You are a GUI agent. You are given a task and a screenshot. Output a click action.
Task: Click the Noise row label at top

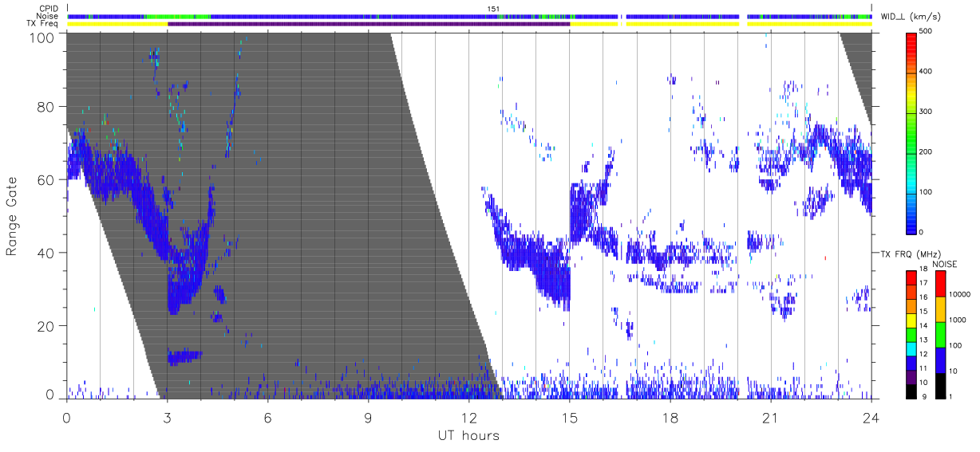click(49, 16)
